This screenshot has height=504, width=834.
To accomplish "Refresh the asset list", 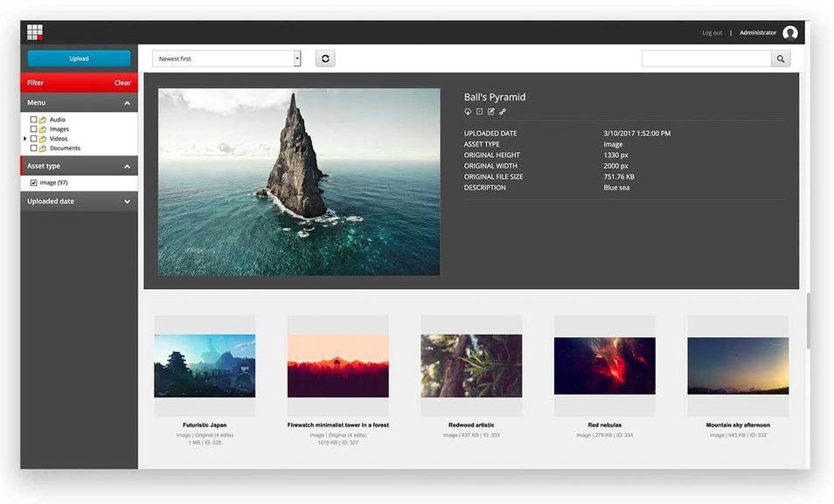I will click(x=324, y=58).
